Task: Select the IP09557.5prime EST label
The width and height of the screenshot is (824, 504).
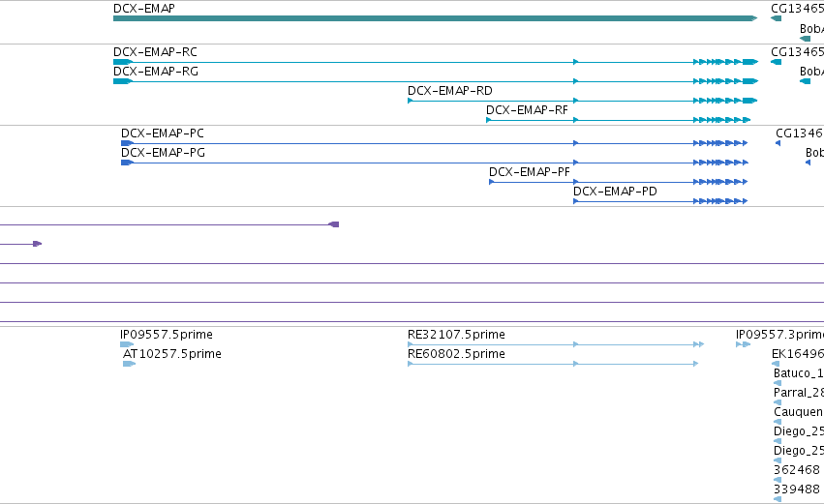Action: (167, 335)
